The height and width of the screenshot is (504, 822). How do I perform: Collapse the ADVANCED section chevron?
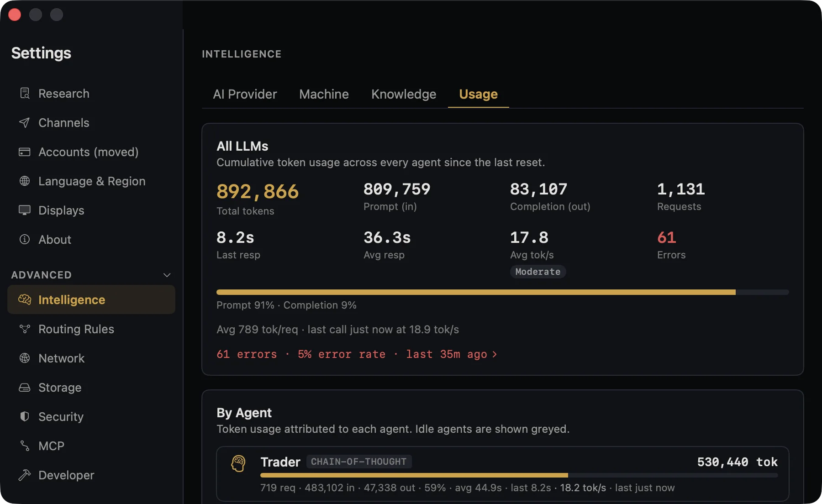pyautogui.click(x=167, y=275)
